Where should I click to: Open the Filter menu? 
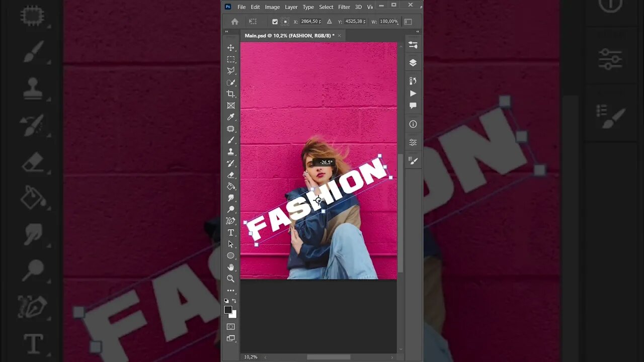pos(344,7)
